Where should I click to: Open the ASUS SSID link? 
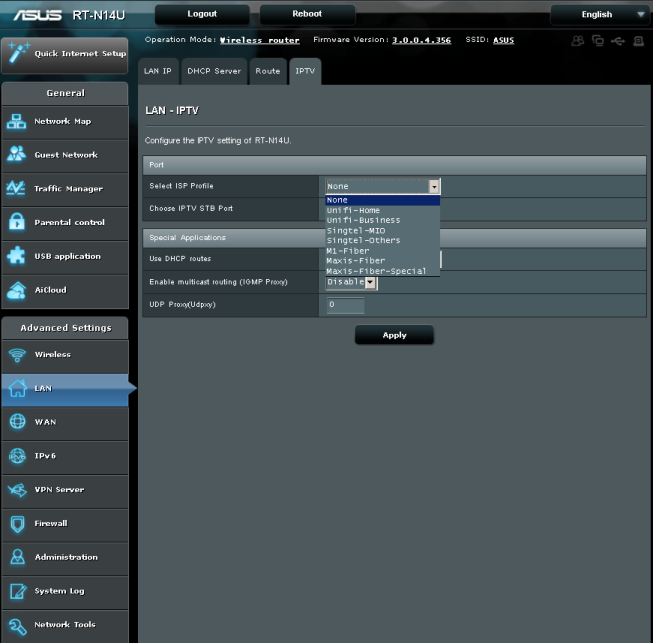click(x=503, y=40)
